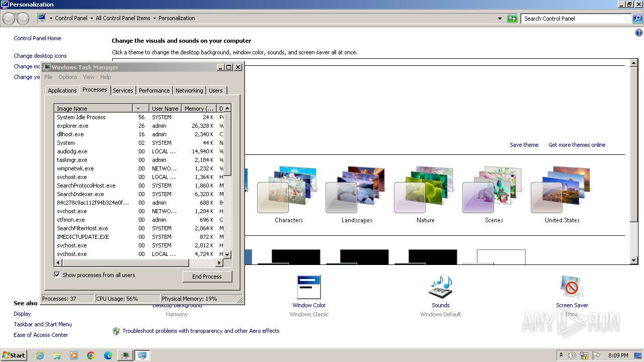Screen dimensions: 644x362
Task: Select the taskmgr.exe process
Action: click(138, 160)
